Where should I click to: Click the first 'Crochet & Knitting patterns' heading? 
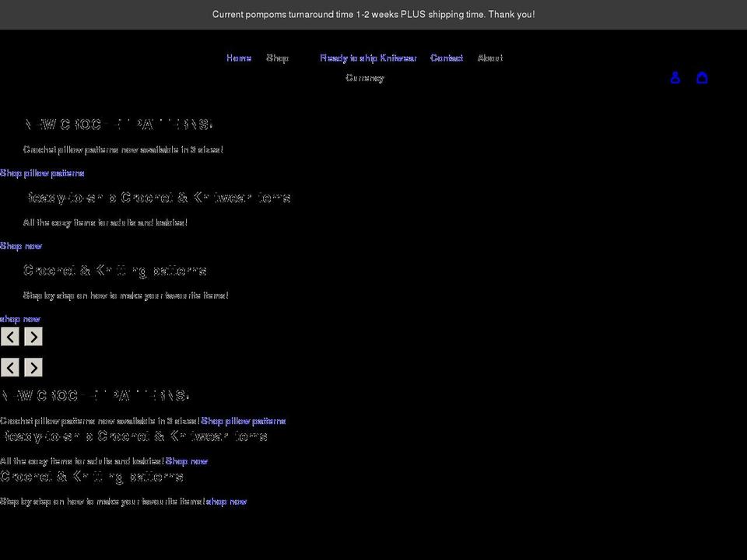[115, 271]
